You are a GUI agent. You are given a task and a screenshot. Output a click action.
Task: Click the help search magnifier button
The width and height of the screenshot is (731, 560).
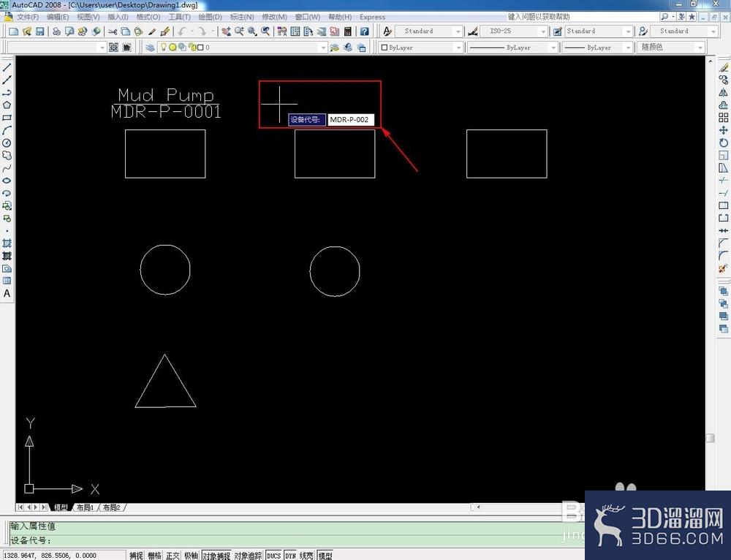664,17
